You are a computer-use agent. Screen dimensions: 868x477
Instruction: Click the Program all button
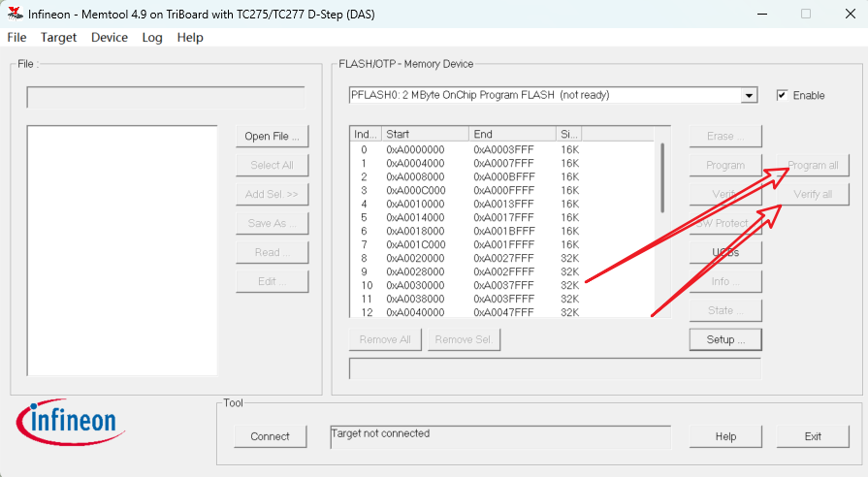pos(813,166)
